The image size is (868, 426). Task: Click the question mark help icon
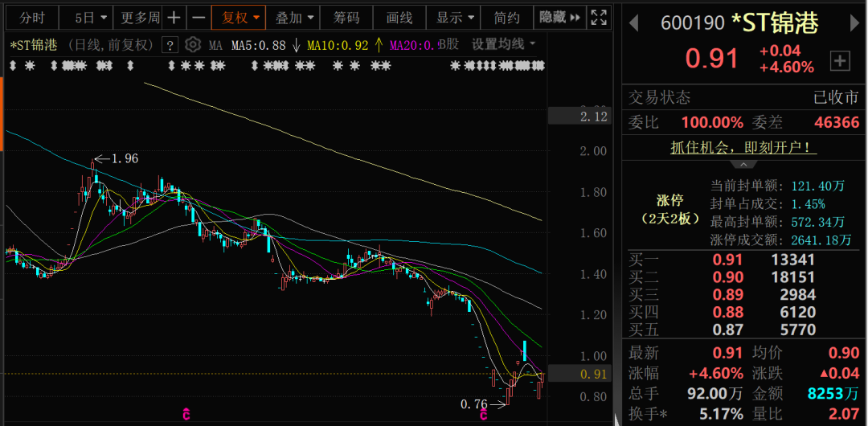click(170, 45)
